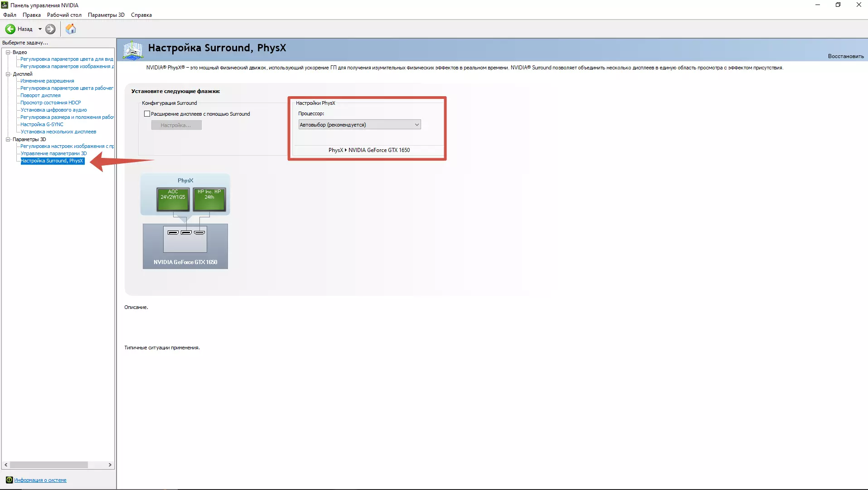Open the Home page icon
The width and height of the screenshot is (868, 490).
[71, 29]
